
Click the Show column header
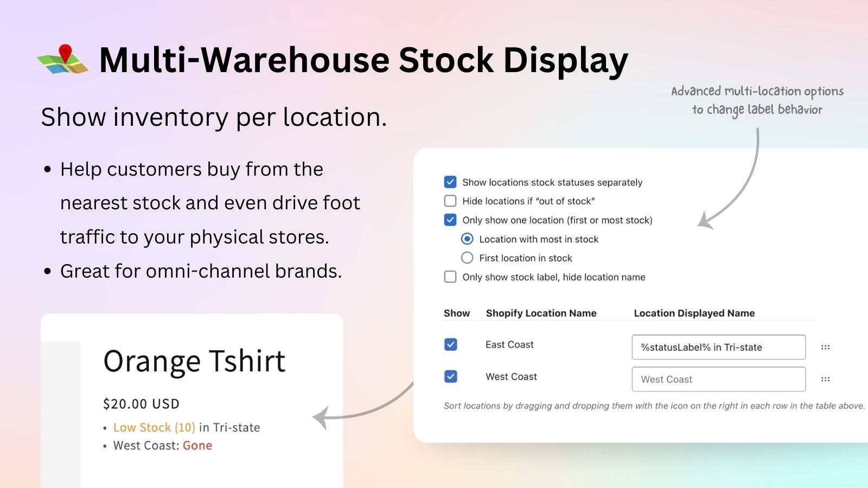[457, 313]
